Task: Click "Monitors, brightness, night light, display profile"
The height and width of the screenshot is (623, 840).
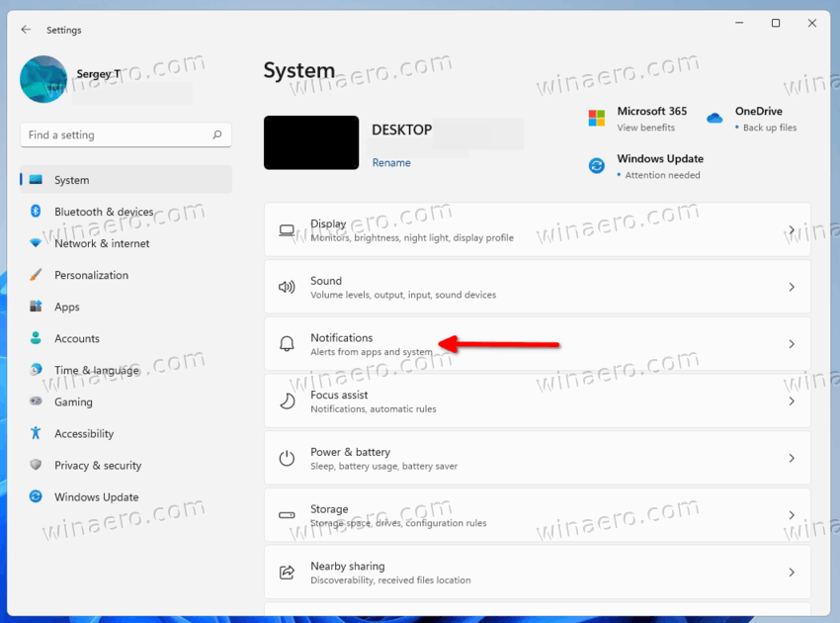Action: tap(412, 237)
